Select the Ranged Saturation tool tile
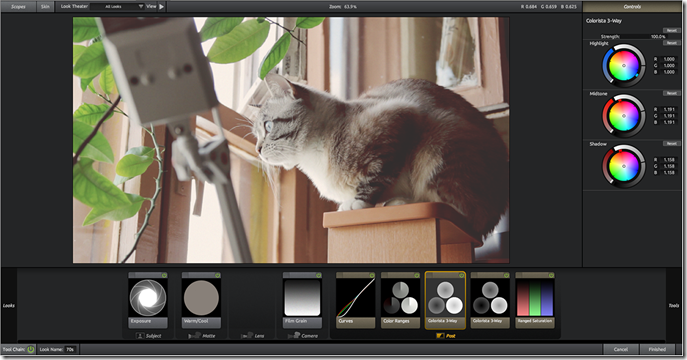 point(535,300)
